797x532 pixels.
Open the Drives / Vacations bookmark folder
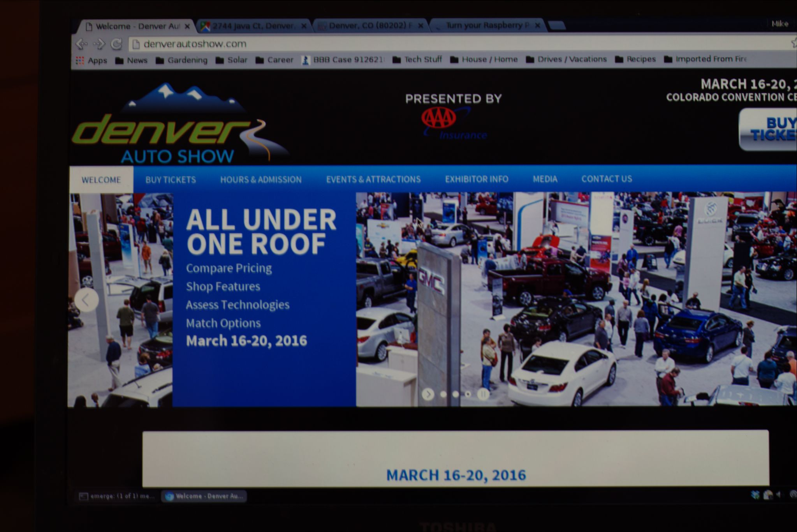[x=567, y=59]
